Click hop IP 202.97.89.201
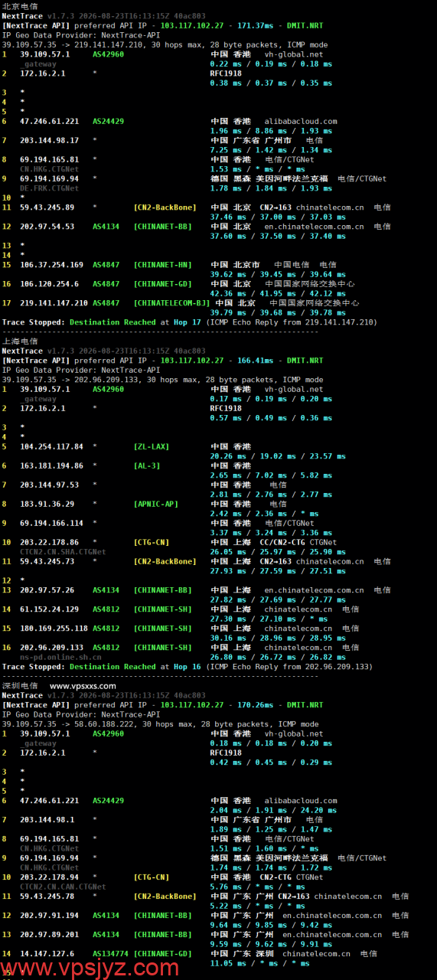This screenshot has width=437, height=980. tap(49, 934)
